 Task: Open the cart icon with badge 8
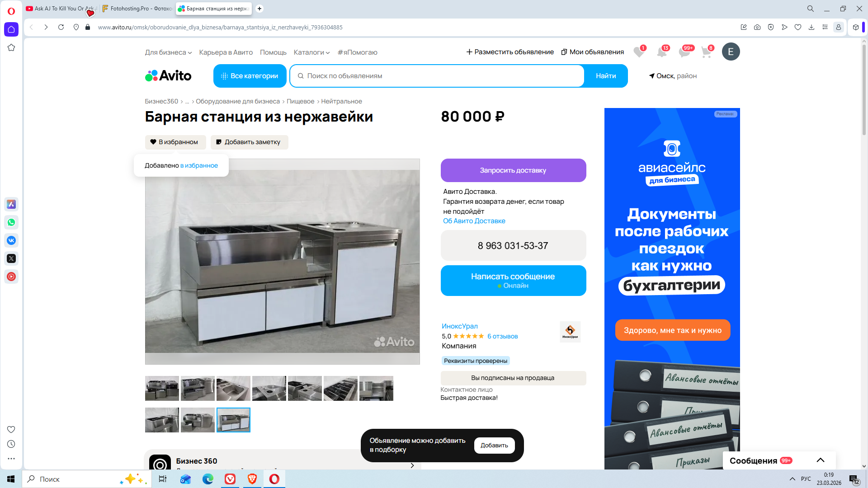(706, 52)
